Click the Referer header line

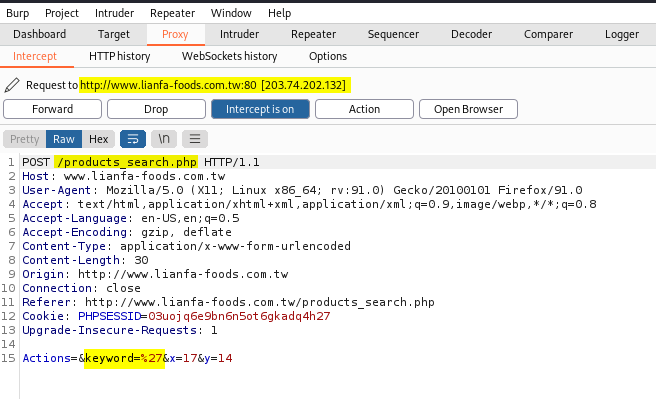(228, 302)
